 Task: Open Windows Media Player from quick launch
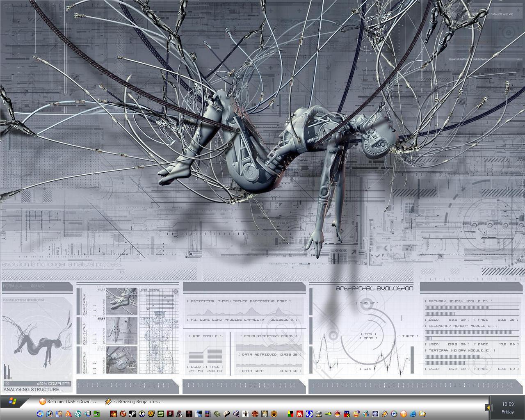pos(394,414)
